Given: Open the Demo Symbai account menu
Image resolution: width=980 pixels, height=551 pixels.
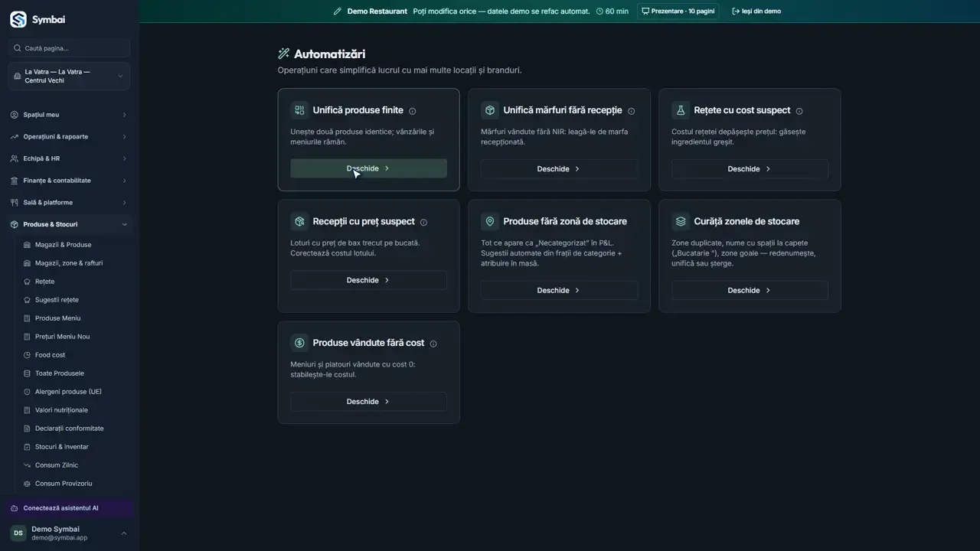Looking at the screenshot, I should (69, 533).
